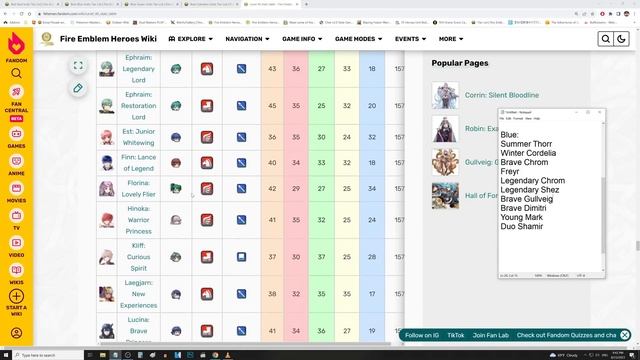The width and height of the screenshot is (640, 360).
Task: Open the Notepad Edit menu
Action: click(509, 118)
